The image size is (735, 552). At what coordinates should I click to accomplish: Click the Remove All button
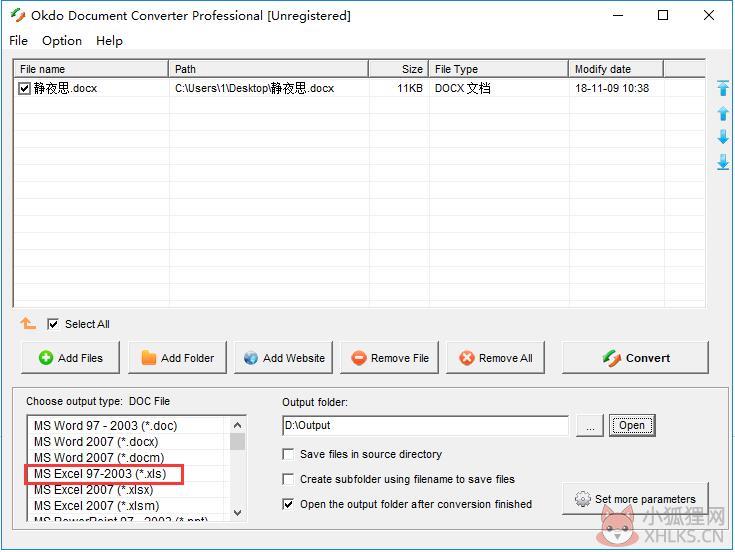[495, 358]
